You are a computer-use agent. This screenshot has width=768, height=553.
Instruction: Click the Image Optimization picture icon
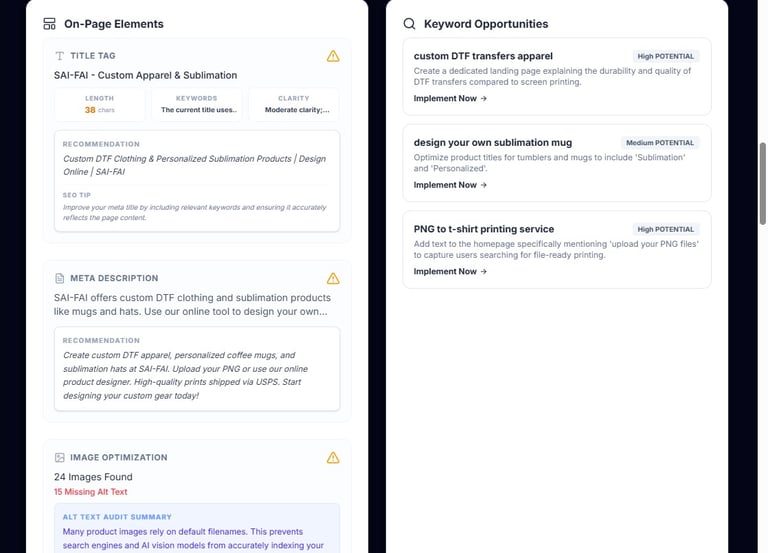point(60,458)
